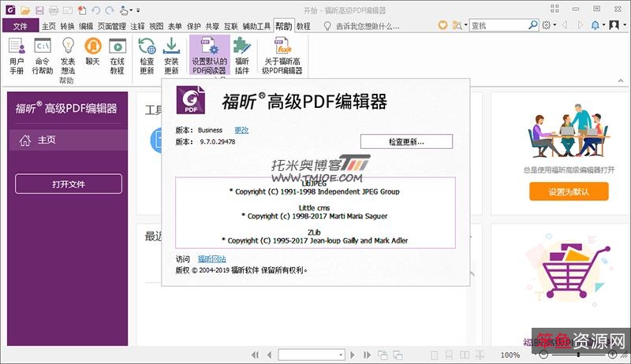Click orange 设置为默认 (Set as default) button
Viewport: 631px width, 364px height.
tap(569, 191)
